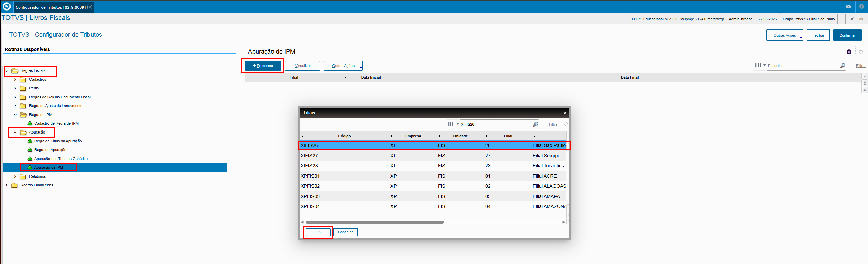This screenshot has height=264, width=868.
Task: Click the folder icon for Regra de Ajuste de Lançamento
Action: [x=23, y=106]
